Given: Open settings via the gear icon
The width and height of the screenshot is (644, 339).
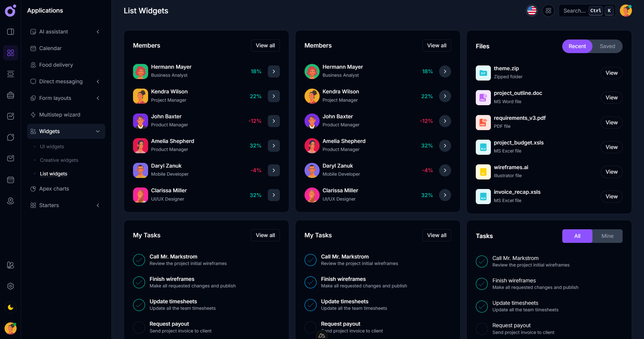Looking at the screenshot, I should (x=11, y=286).
